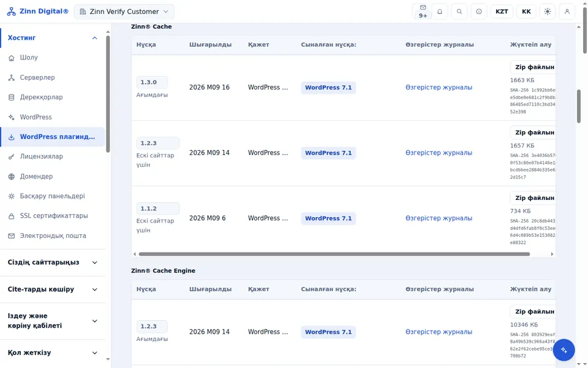Image resolution: width=588 pixels, height=368 pixels.
Task: Click the search magnifier icon in header
Action: pyautogui.click(x=459, y=12)
